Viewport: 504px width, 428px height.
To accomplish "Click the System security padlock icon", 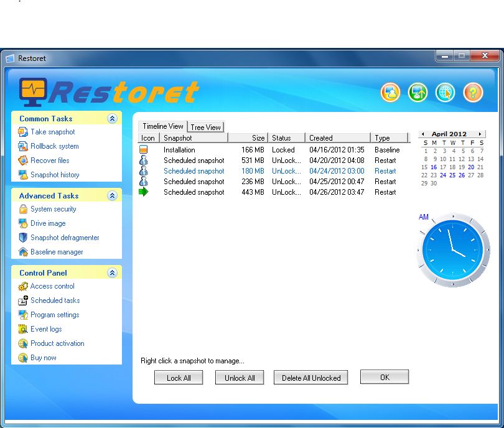I will (x=23, y=209).
